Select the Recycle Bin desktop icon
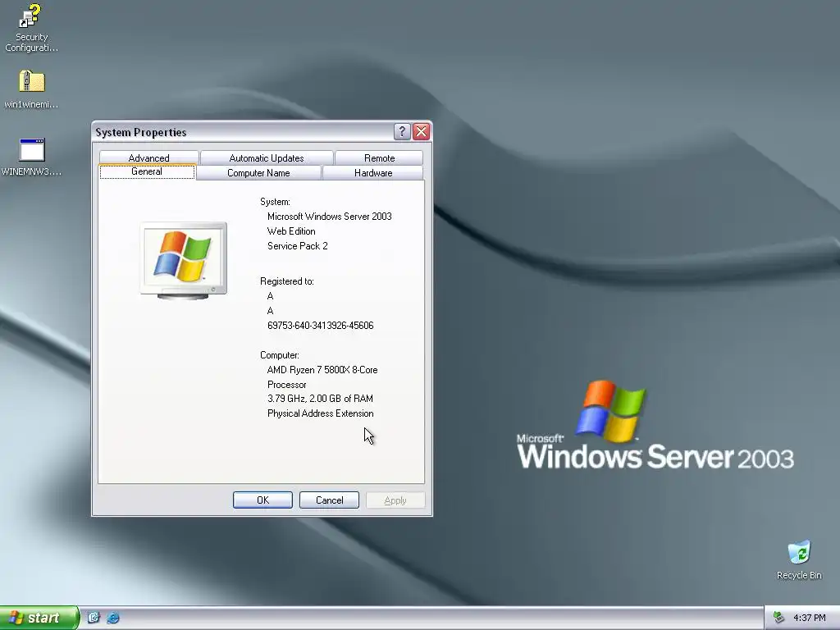840x630 pixels. (x=799, y=559)
